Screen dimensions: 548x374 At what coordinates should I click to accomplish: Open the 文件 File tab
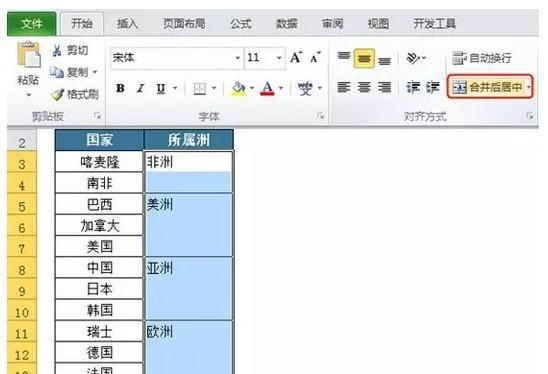click(x=31, y=24)
